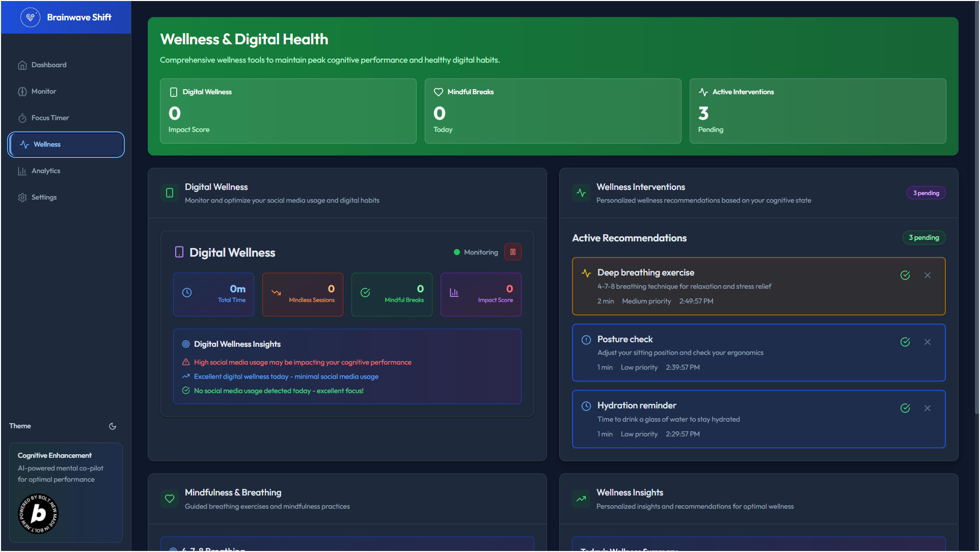This screenshot has width=980, height=552.
Task: Click the page vertical scrollbar
Action: [975, 204]
